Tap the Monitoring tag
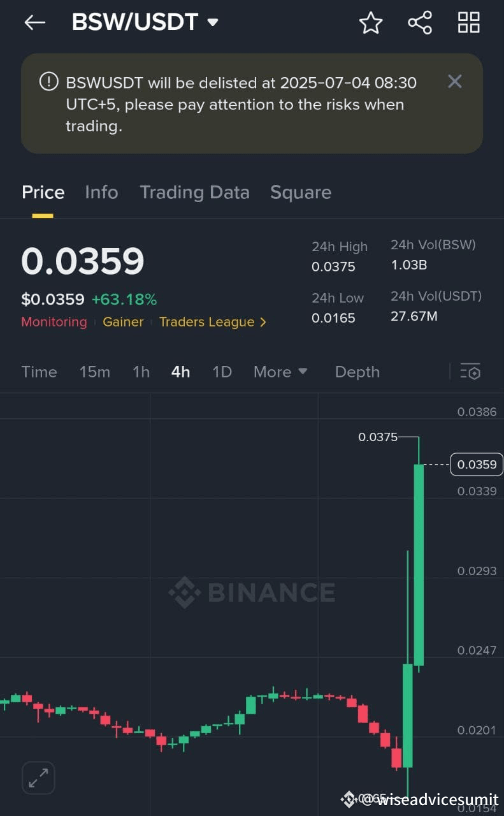This screenshot has width=504, height=816. coord(54,322)
